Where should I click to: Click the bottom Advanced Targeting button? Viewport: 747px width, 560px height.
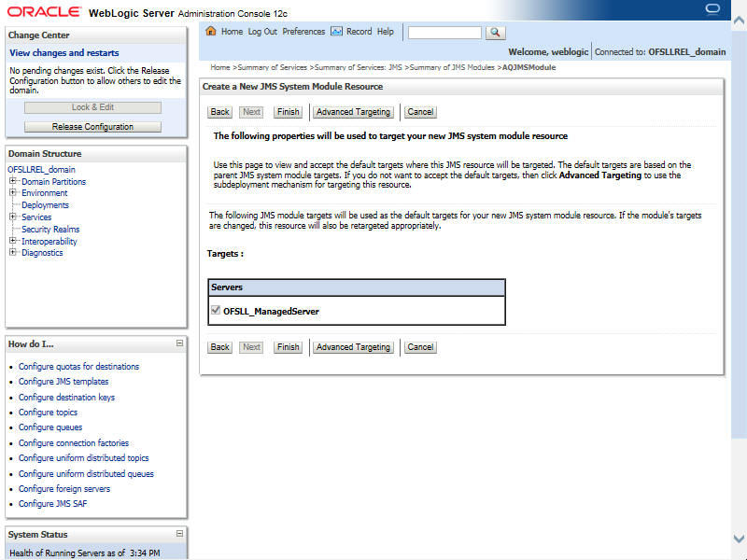coord(354,347)
